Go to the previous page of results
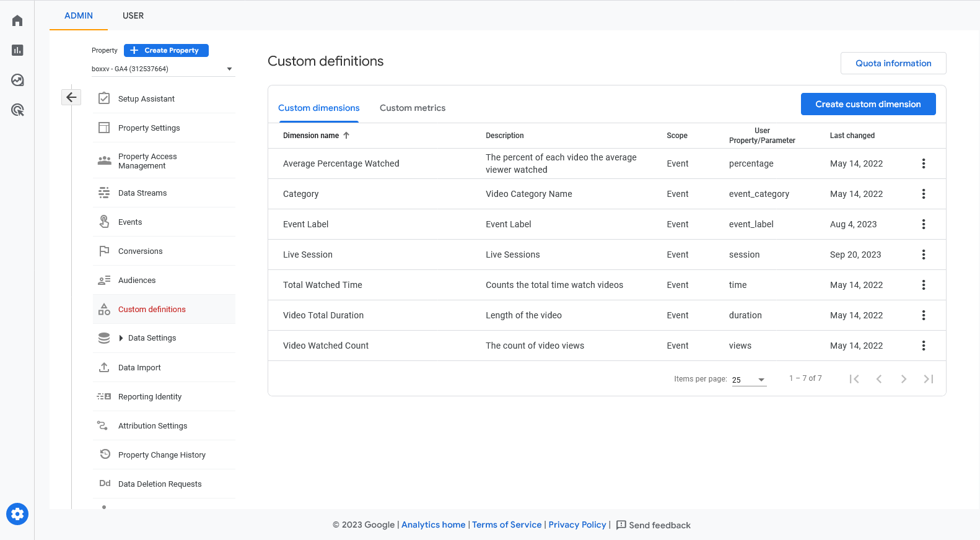The image size is (980, 540). coord(879,379)
